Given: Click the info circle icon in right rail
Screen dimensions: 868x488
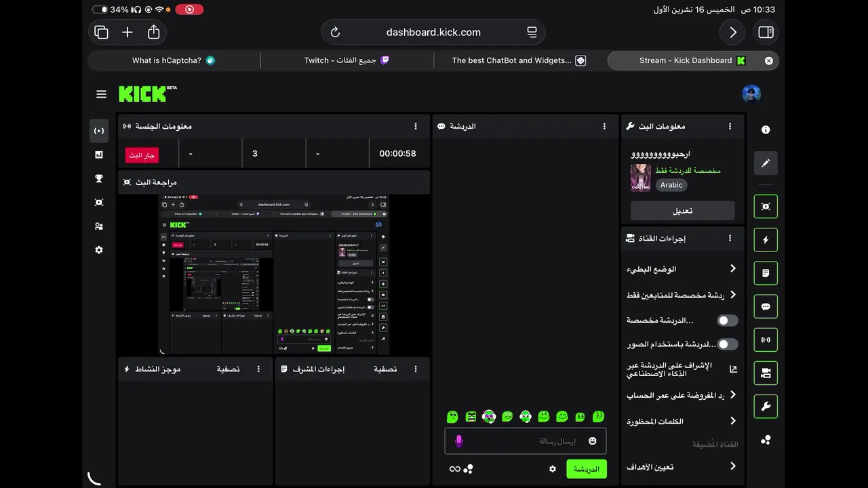Looking at the screenshot, I should click(x=766, y=129).
